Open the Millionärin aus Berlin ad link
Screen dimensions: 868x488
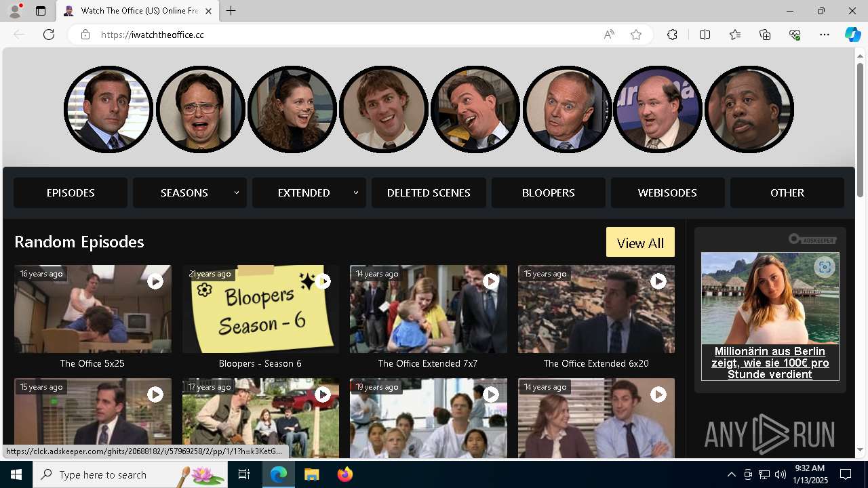[x=770, y=363]
